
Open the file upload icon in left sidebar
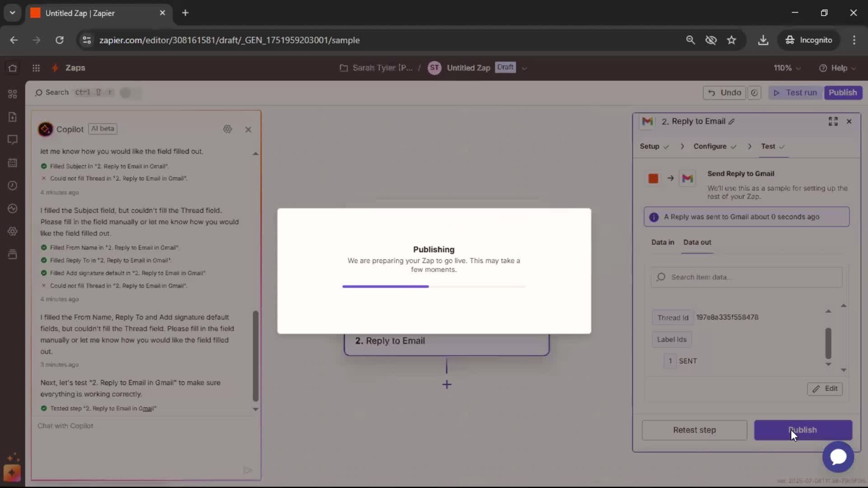[x=13, y=117]
